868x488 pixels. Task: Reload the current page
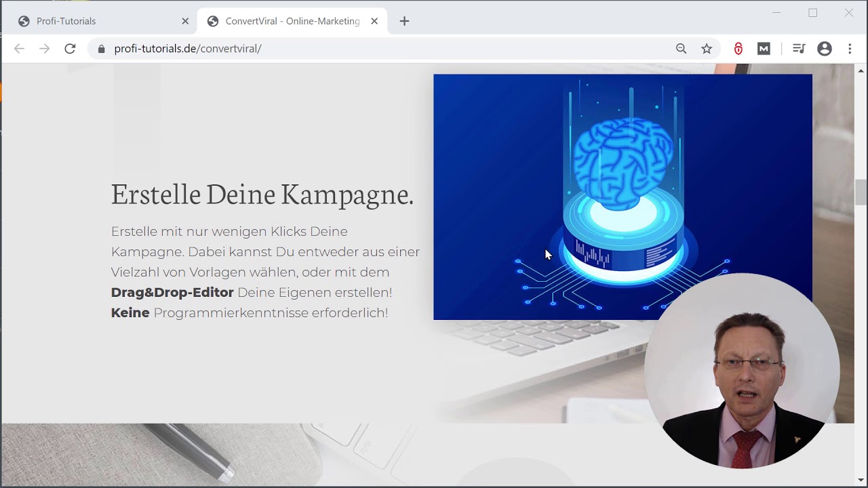tap(70, 49)
